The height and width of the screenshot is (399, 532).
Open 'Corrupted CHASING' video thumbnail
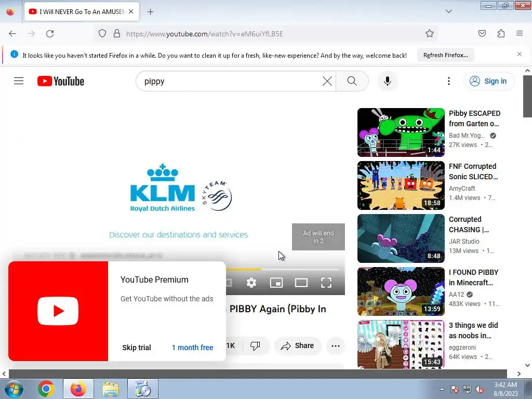pos(401,238)
